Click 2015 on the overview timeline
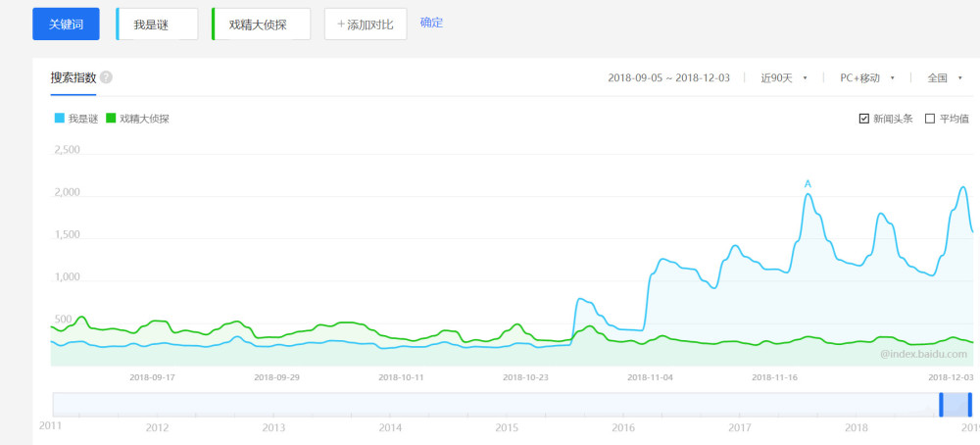This screenshot has width=980, height=445. pyautogui.click(x=507, y=428)
